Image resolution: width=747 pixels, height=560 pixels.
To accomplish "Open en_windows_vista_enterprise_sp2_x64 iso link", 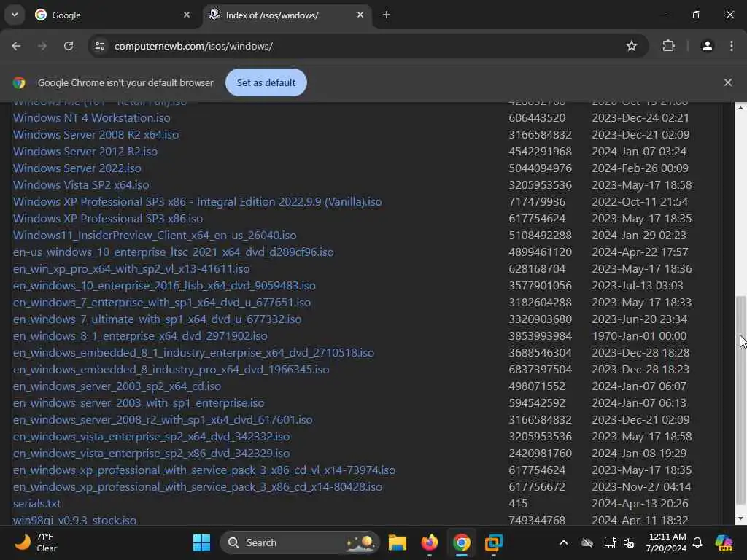I will click(151, 436).
